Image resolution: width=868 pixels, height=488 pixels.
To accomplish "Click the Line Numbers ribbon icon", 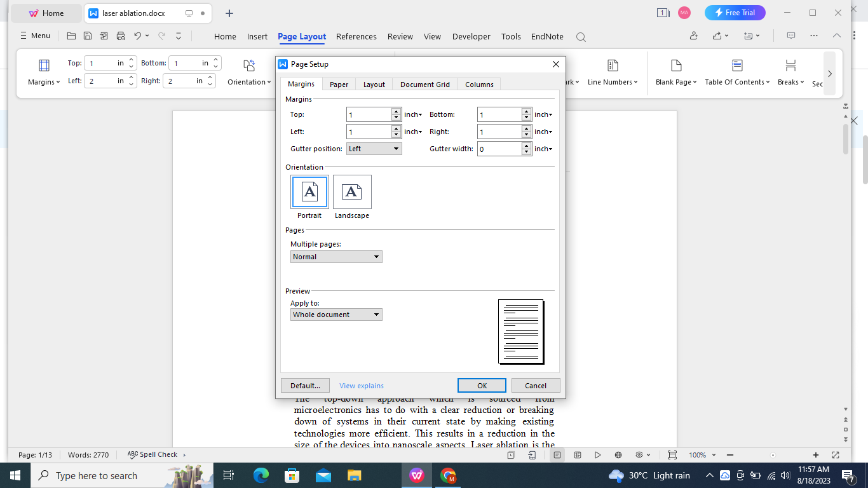I will (611, 71).
